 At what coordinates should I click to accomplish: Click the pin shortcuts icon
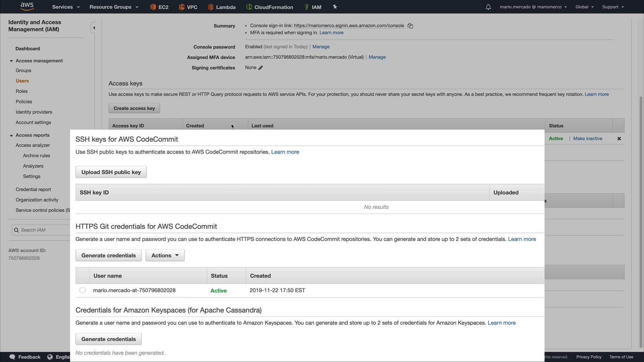click(335, 7)
